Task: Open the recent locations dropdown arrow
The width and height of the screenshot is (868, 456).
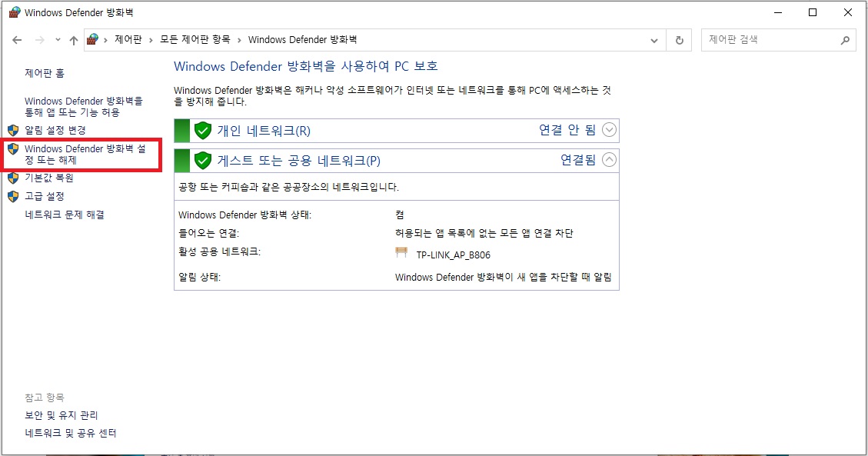Action: coord(58,40)
